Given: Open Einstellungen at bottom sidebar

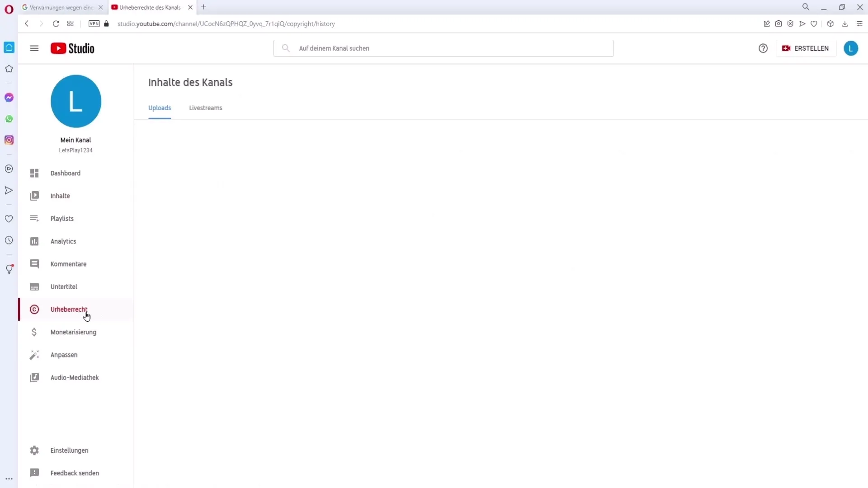Looking at the screenshot, I should (x=69, y=450).
